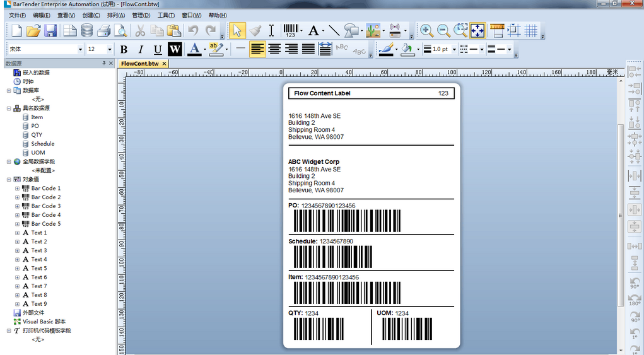Activate zoom to selection tool
This screenshot has height=355, width=644.
pyautogui.click(x=460, y=31)
